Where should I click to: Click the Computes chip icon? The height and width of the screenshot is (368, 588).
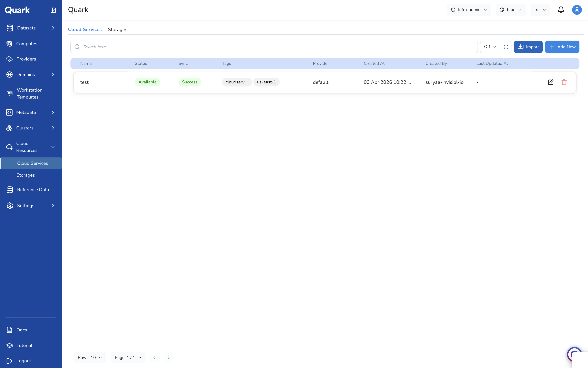(9, 44)
